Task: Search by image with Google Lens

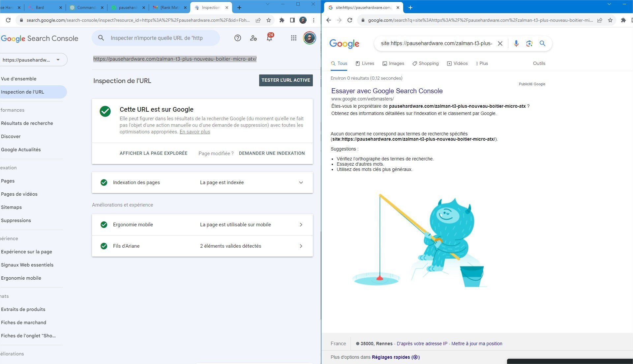Action: [x=529, y=43]
